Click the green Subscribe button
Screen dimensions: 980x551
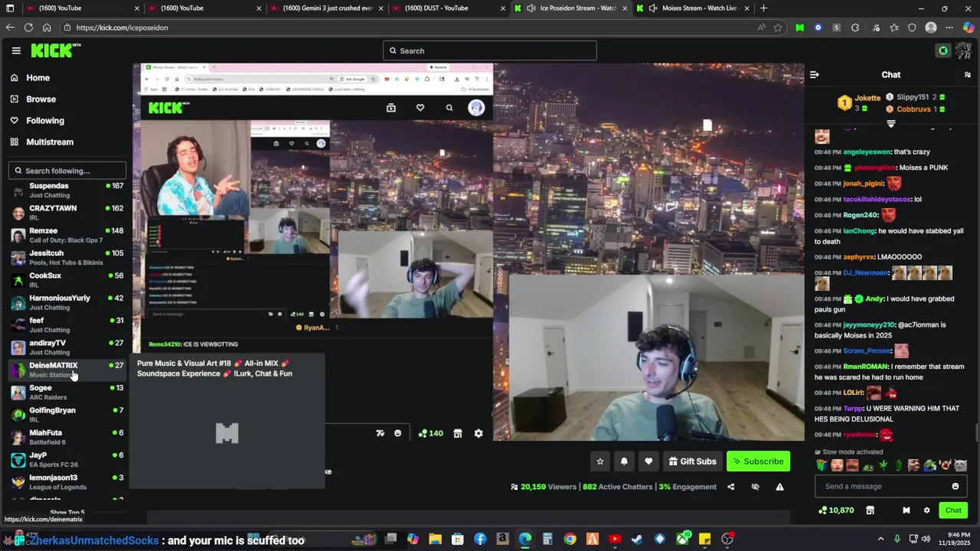758,461
